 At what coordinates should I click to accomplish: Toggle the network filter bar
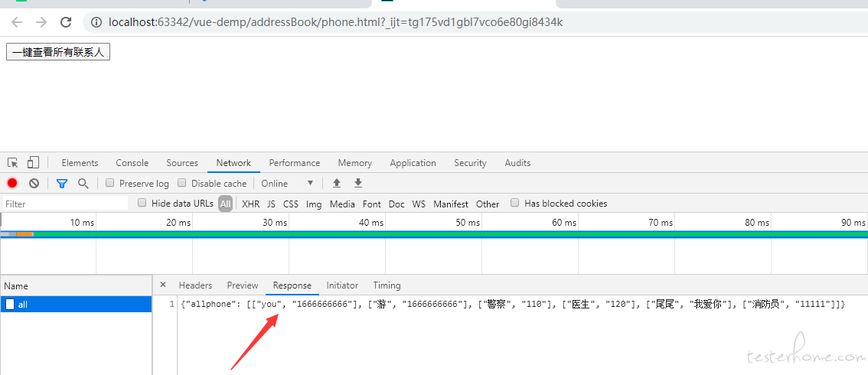click(x=61, y=183)
